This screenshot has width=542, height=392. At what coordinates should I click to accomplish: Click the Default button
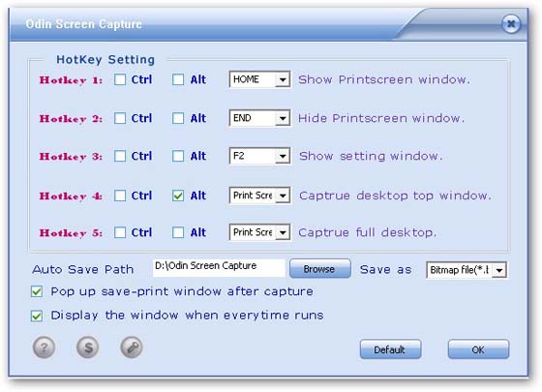(x=390, y=349)
